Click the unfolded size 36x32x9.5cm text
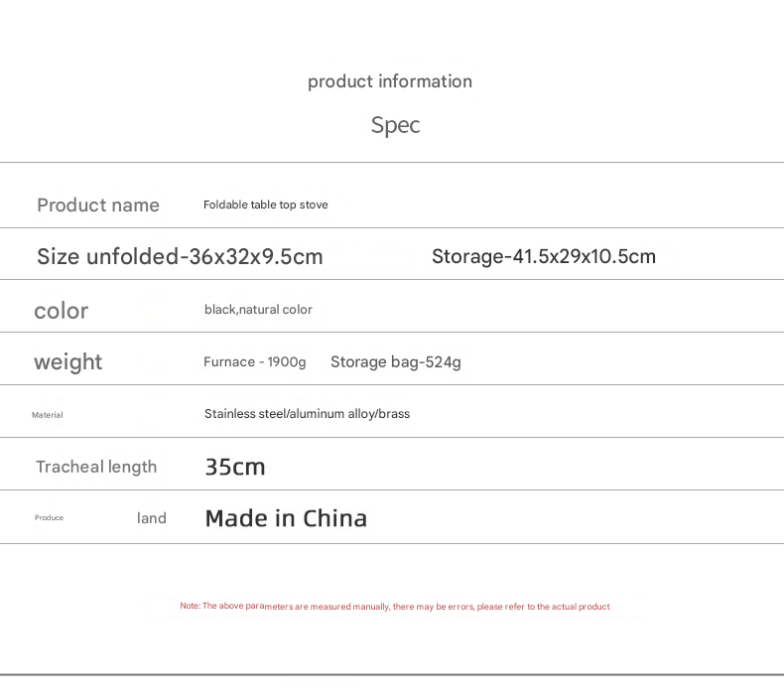The height and width of the screenshot is (698, 784). point(180,257)
